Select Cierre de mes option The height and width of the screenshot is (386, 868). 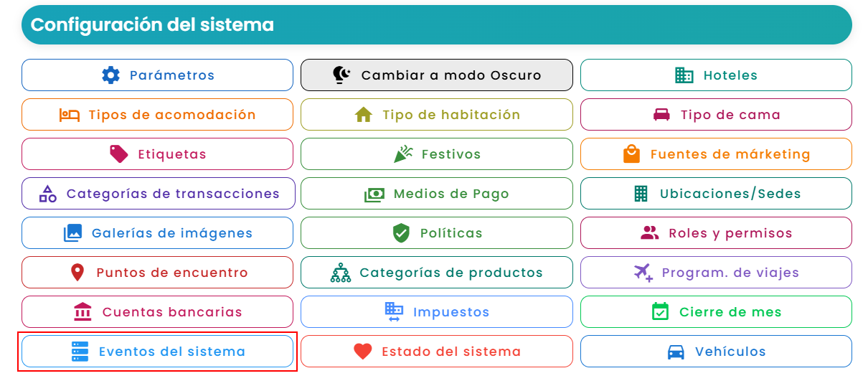[x=716, y=312]
